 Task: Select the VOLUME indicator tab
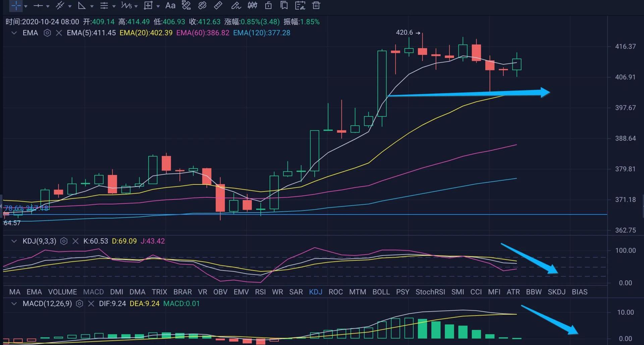(62, 292)
